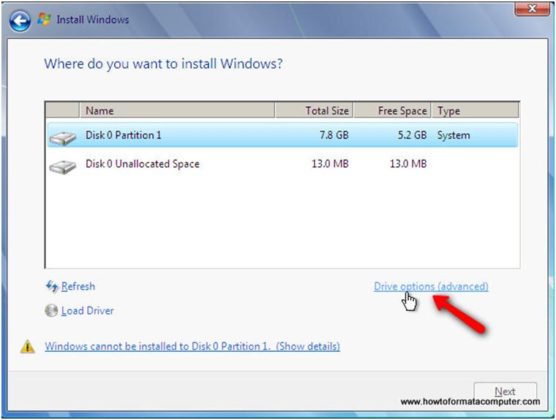The width and height of the screenshot is (556, 420).
Task: Click the Next button
Action: tap(505, 391)
